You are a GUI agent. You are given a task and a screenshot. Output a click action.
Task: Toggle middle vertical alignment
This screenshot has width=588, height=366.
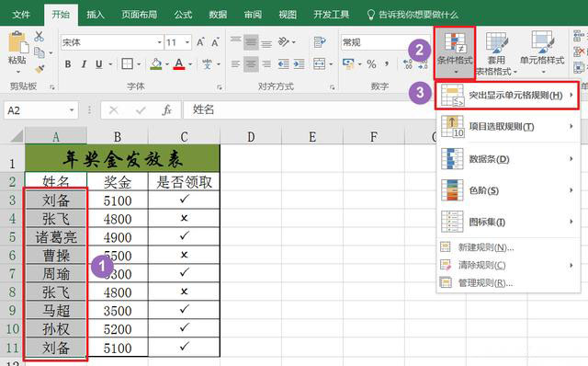(x=251, y=42)
